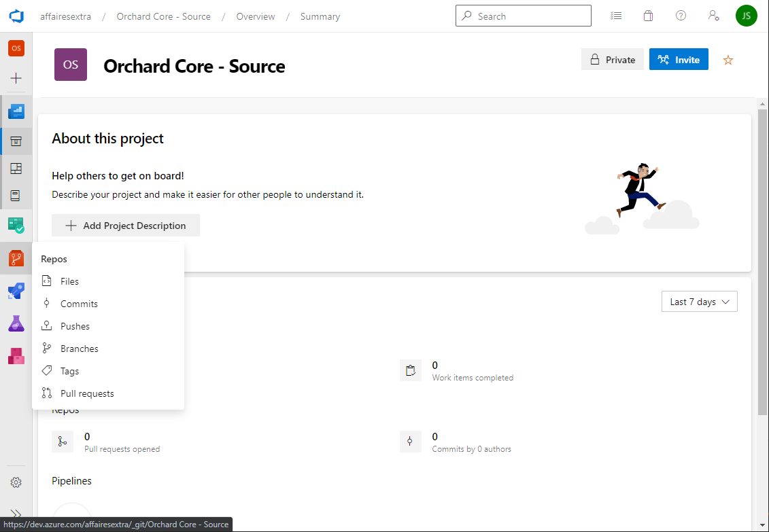Click affairesextra breadcrumb link
The height and width of the screenshot is (532, 769).
[66, 17]
